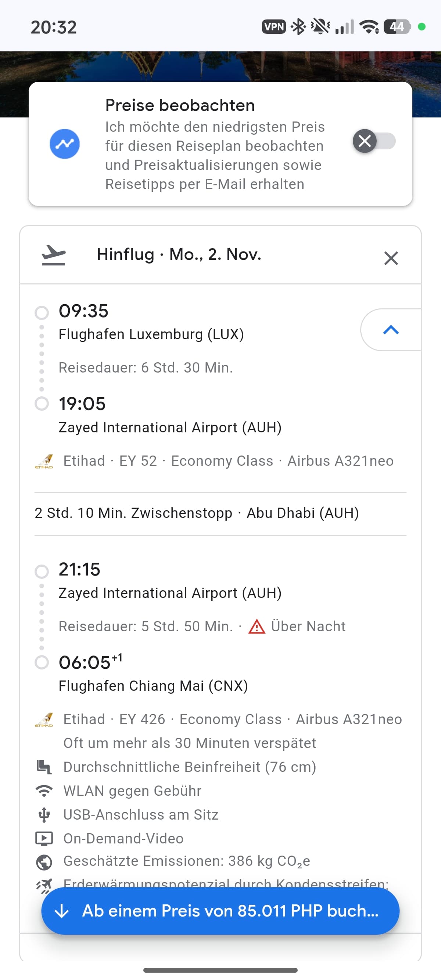Viewport: 441px width, 980px height.
Task: Click the WLAN Wi-Fi amenity icon
Action: click(x=44, y=791)
